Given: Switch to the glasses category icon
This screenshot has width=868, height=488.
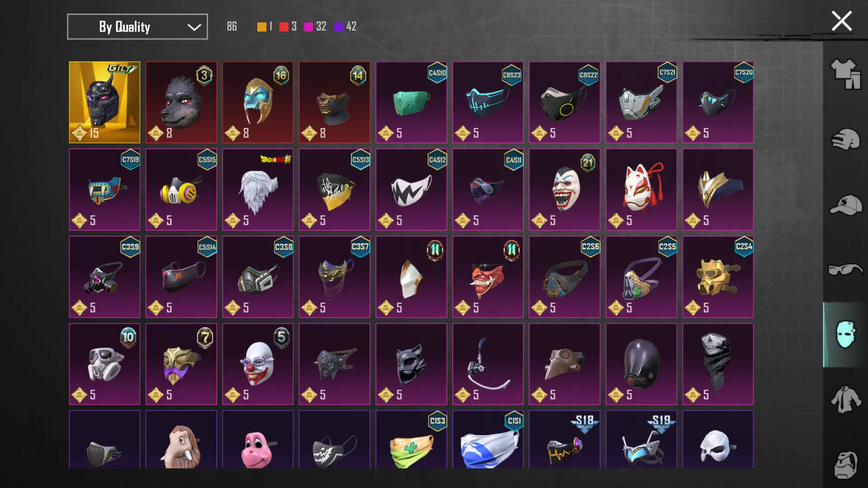Looking at the screenshot, I should (845, 270).
